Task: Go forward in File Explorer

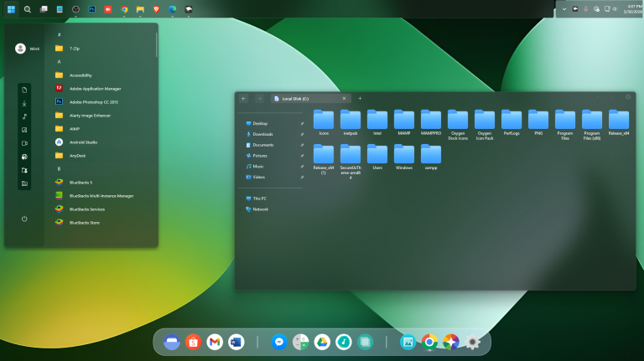Action: coord(260,99)
